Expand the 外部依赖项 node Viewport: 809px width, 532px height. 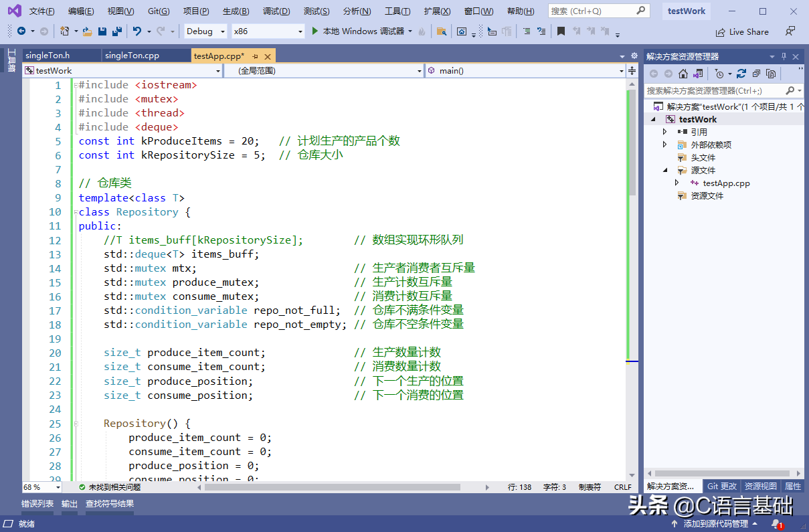[664, 145]
